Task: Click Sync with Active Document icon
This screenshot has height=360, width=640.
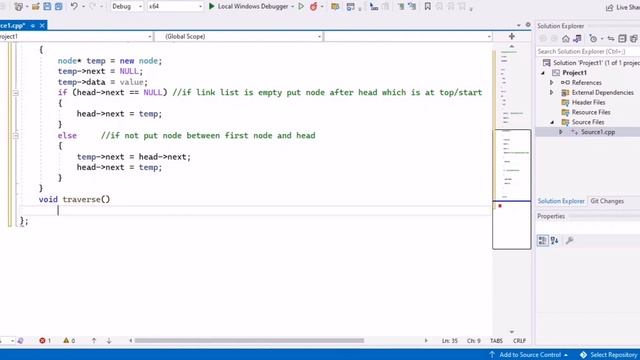Action: (611, 39)
